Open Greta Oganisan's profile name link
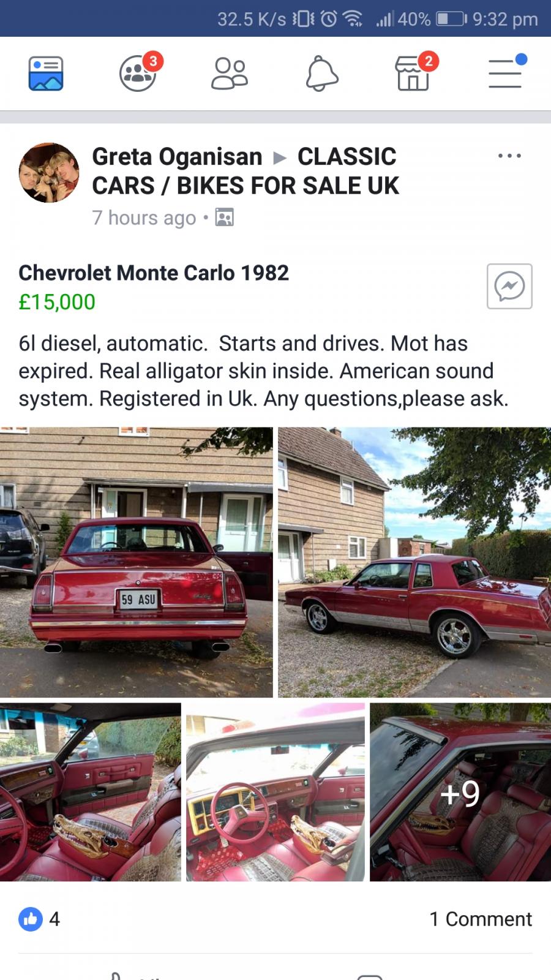Image resolution: width=551 pixels, height=980 pixels. (x=177, y=157)
